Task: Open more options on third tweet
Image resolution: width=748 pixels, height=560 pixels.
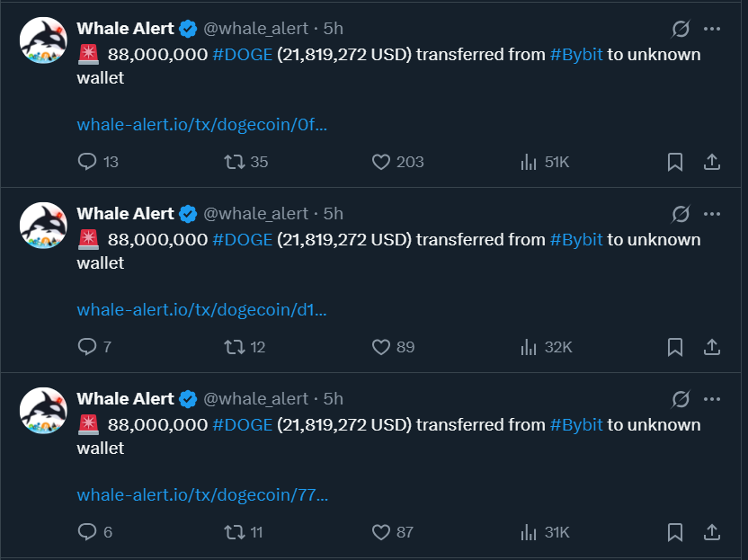Action: click(x=712, y=399)
